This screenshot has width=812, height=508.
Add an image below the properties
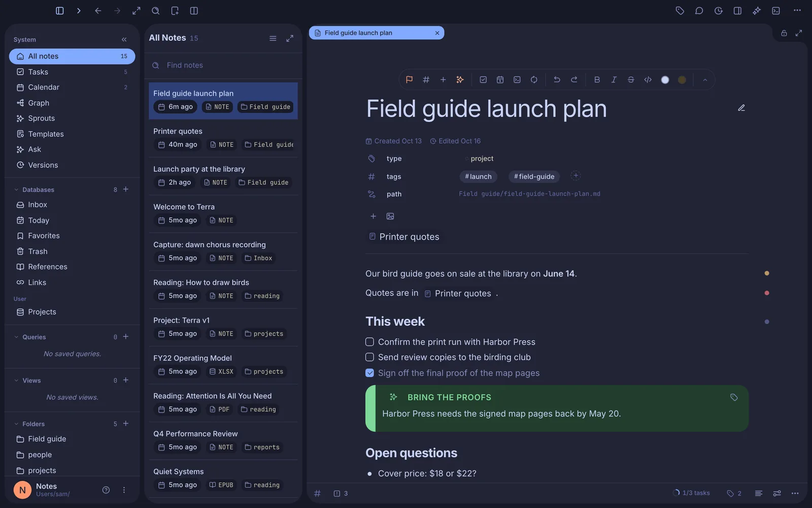pyautogui.click(x=390, y=216)
